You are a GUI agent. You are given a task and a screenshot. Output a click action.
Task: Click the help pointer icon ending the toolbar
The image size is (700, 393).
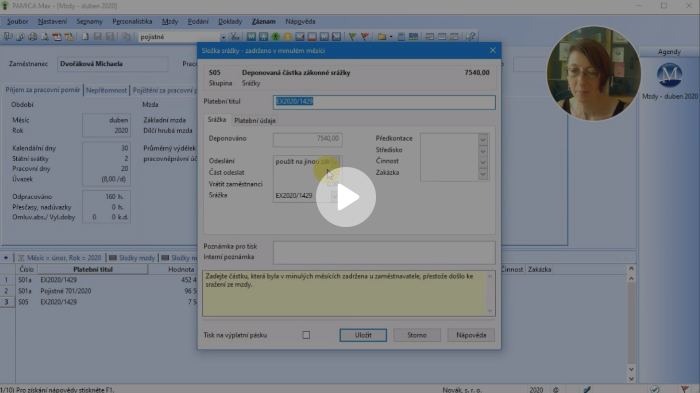[471, 37]
